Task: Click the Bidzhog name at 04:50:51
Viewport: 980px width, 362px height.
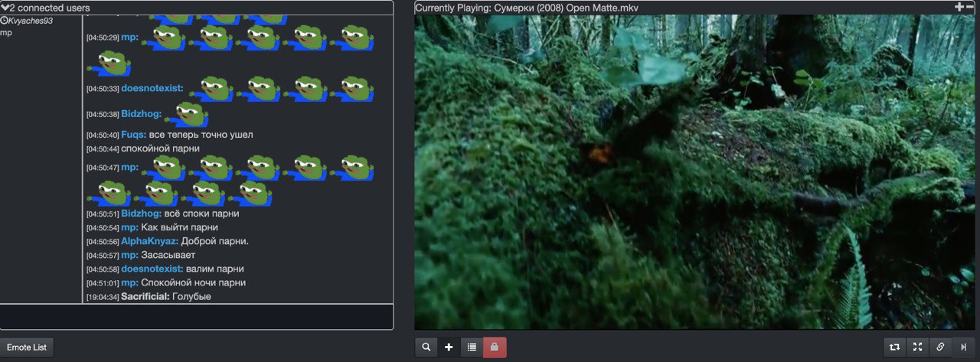Action: [x=142, y=214]
